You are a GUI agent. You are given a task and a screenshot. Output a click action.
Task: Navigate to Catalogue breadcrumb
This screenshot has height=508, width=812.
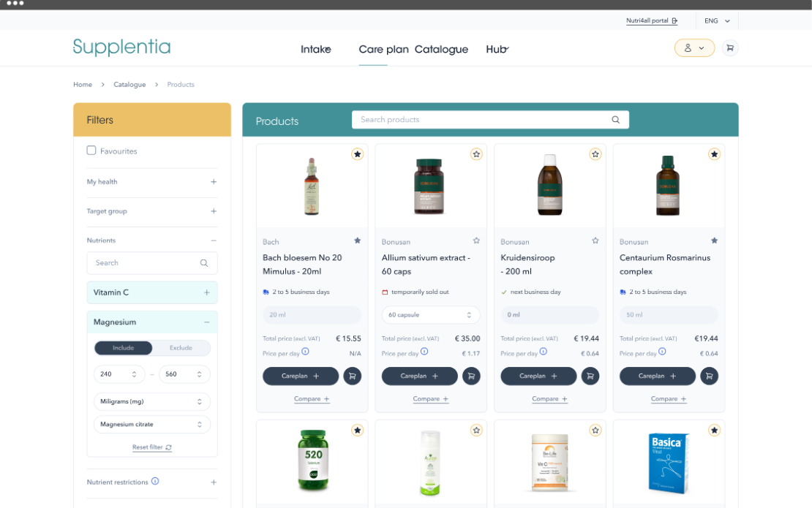129,84
